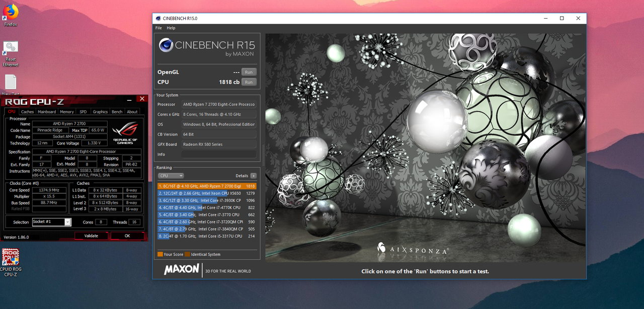
Task: Click the CB Version value 64 Bit
Action: click(x=219, y=134)
